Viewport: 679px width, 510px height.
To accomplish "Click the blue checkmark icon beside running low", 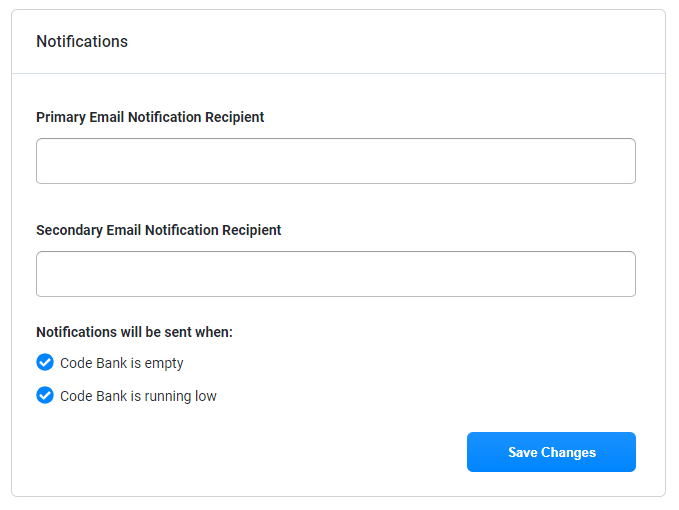I will [x=45, y=395].
